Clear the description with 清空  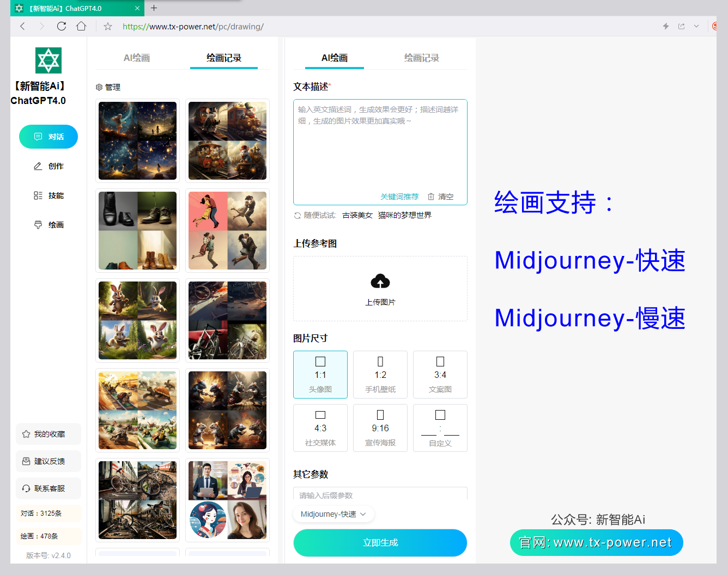coord(440,197)
